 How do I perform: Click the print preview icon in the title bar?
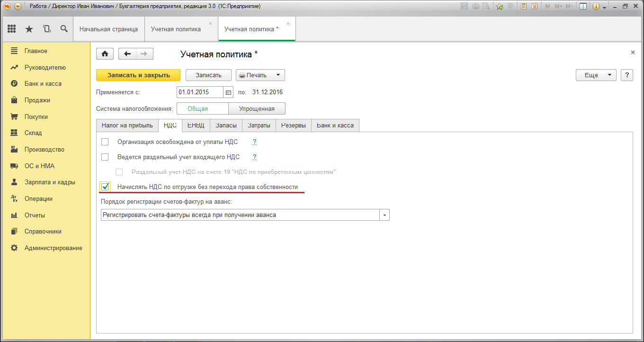click(485, 7)
